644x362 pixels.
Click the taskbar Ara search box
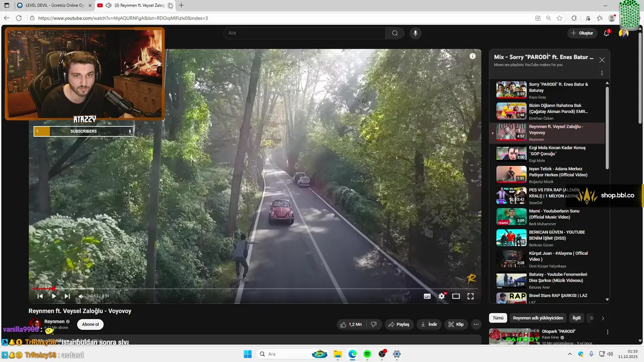[x=293, y=354]
